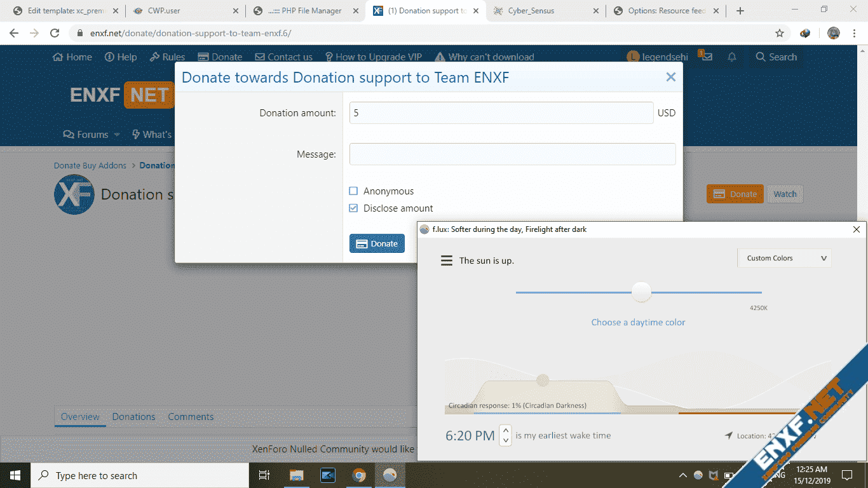Uncheck the Disclose amount checkbox
Image resolution: width=868 pixels, height=488 pixels.
point(354,208)
